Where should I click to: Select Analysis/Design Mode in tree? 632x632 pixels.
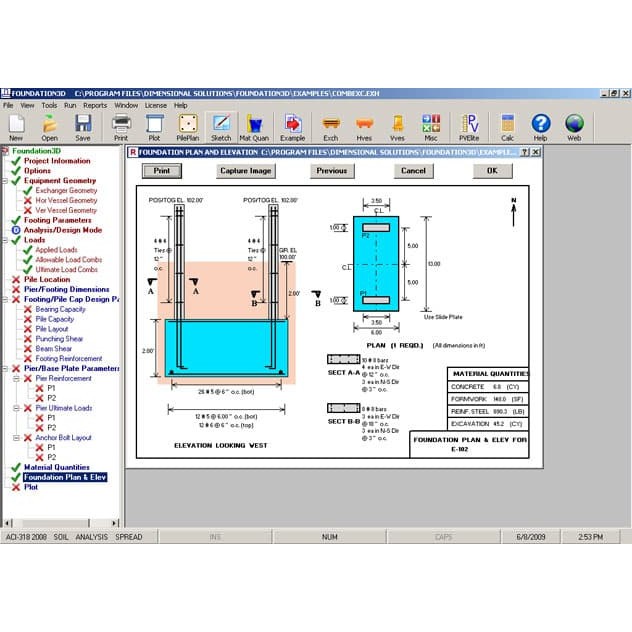tap(63, 230)
